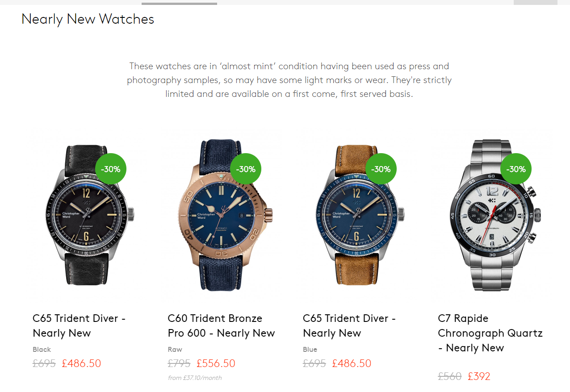
Task: Open the C60 Trident Bronze watch image
Action: coord(223,214)
